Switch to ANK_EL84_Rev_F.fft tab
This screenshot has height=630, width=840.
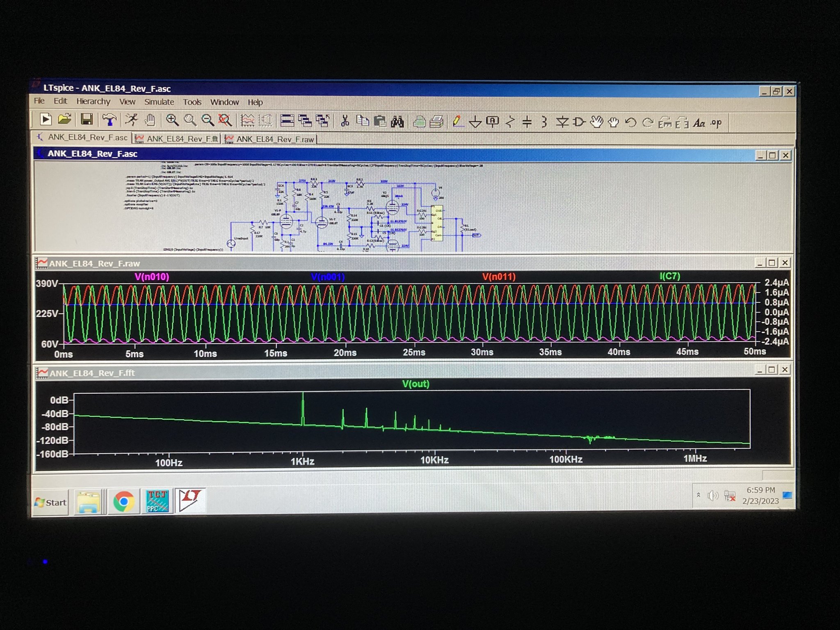click(177, 139)
